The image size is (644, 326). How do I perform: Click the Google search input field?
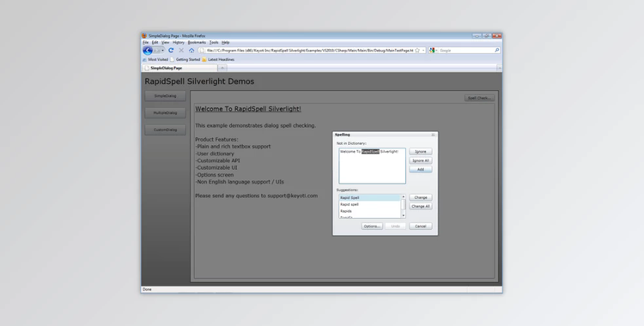coord(466,51)
